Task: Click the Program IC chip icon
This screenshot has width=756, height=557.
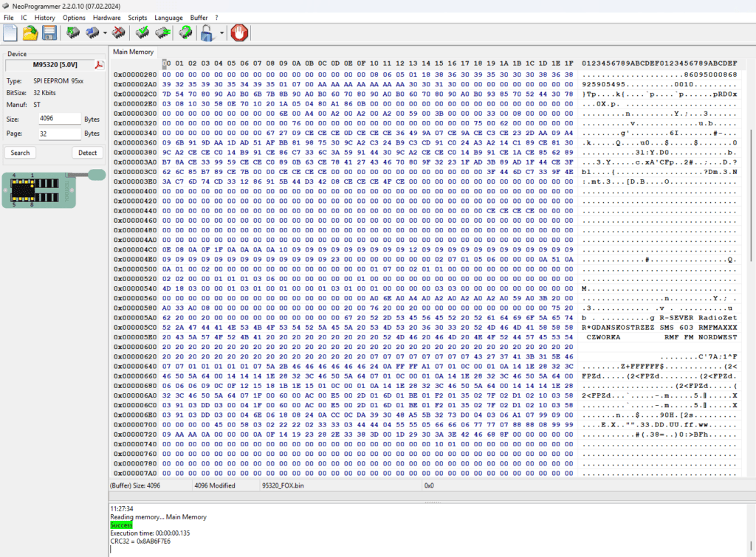Action: coord(93,32)
